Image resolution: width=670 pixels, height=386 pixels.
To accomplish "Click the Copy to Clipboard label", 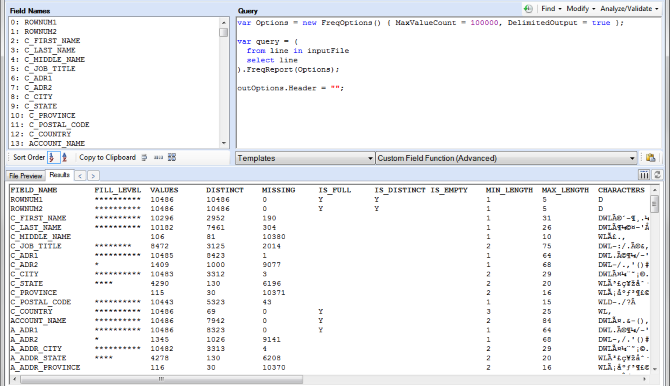I will [x=107, y=157].
